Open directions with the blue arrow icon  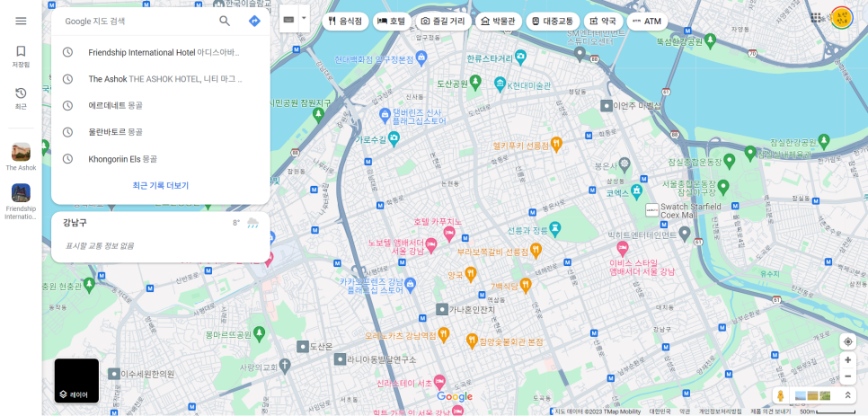(254, 21)
